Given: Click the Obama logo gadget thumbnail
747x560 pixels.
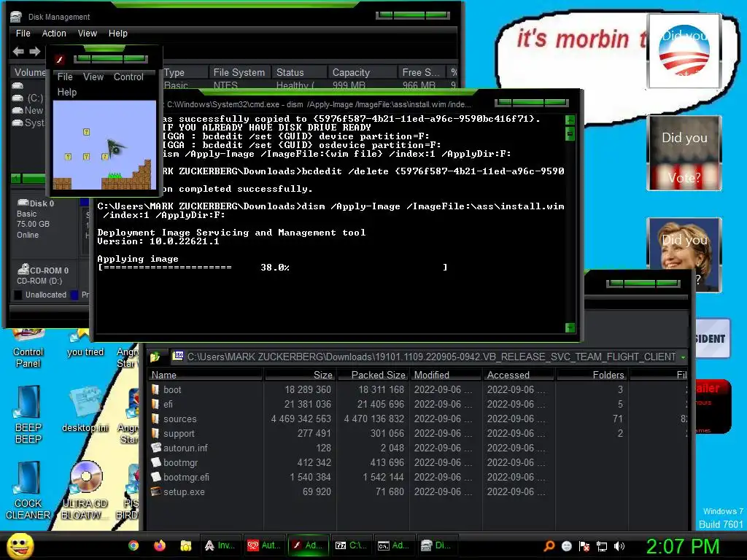Looking at the screenshot, I should 684,50.
